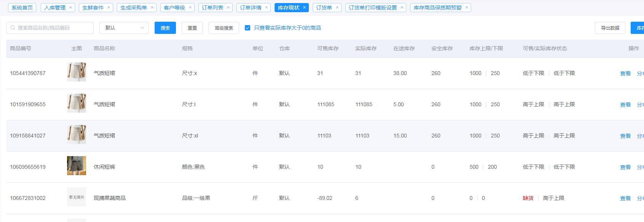This screenshot has width=644, height=222.
Task: Close the 库存现状 active tab
Action: tap(304, 7)
